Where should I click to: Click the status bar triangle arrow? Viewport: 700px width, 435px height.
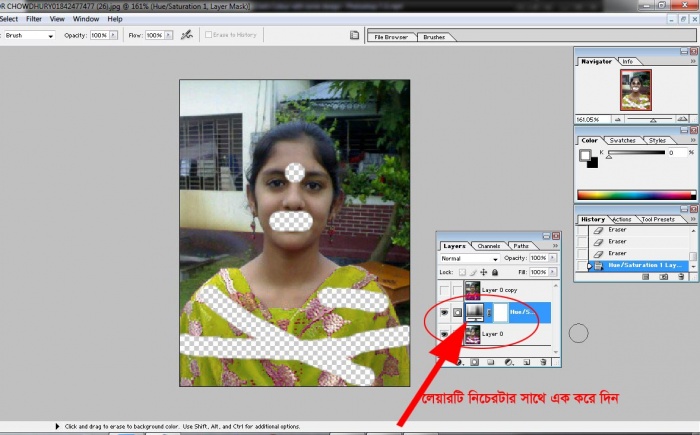tap(57, 427)
